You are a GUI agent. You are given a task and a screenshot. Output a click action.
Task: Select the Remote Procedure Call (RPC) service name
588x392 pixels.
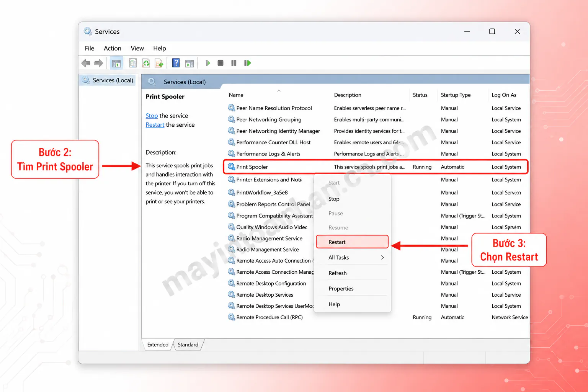point(269,317)
